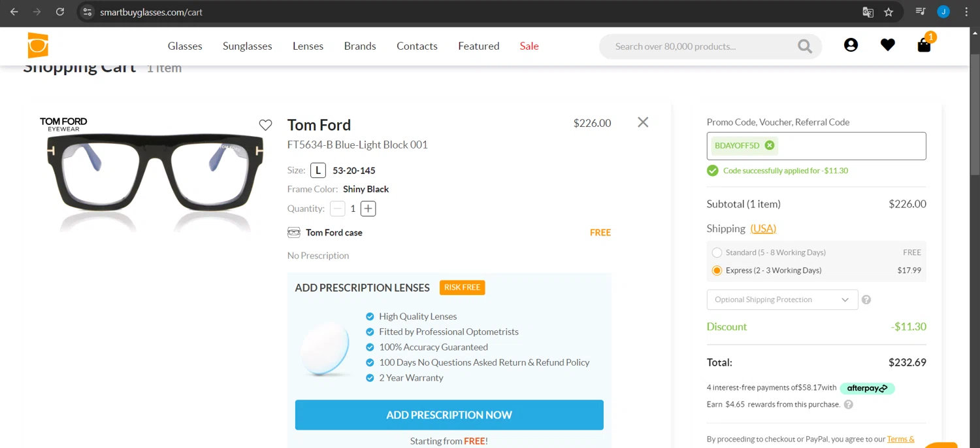The height and width of the screenshot is (448, 980).
Task: Open the shopping bag cart icon
Action: (924, 45)
